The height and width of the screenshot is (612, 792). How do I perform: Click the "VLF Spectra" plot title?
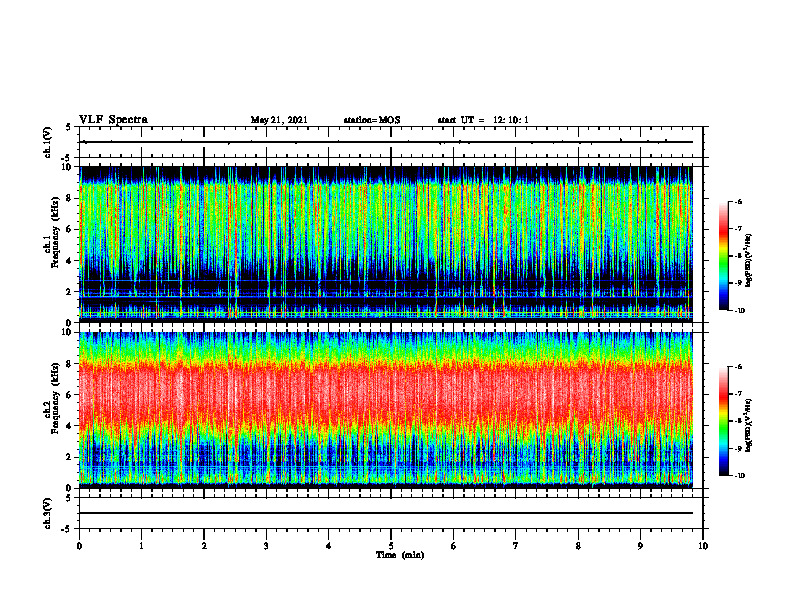tap(113, 120)
